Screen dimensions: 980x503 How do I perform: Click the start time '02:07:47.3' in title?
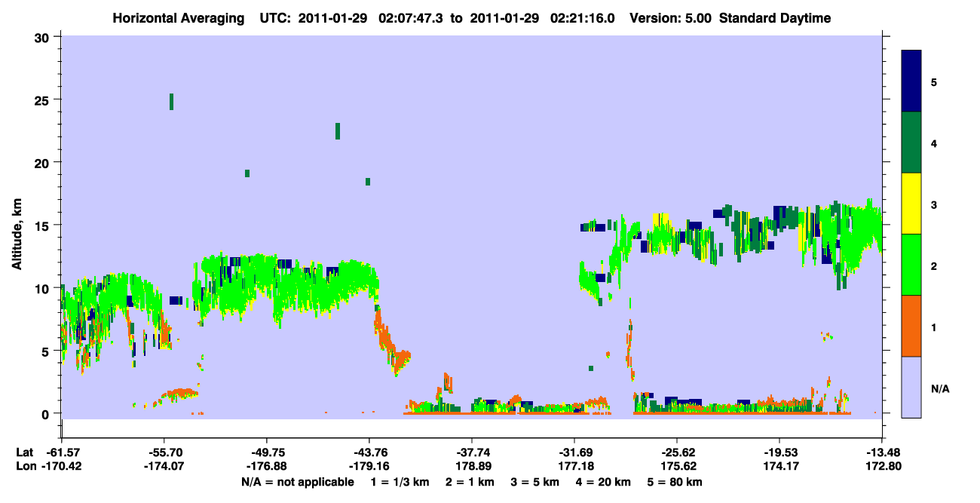[x=409, y=18]
